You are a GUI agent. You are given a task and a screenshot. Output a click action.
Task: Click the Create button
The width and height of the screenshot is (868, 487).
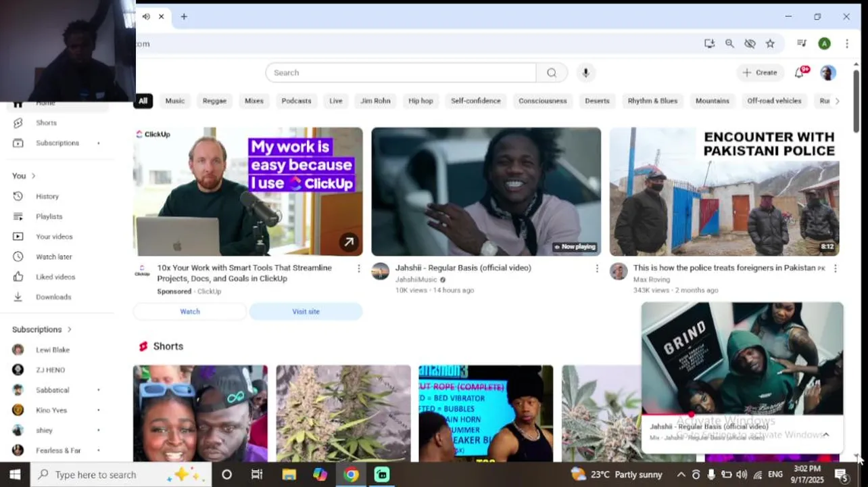point(760,72)
